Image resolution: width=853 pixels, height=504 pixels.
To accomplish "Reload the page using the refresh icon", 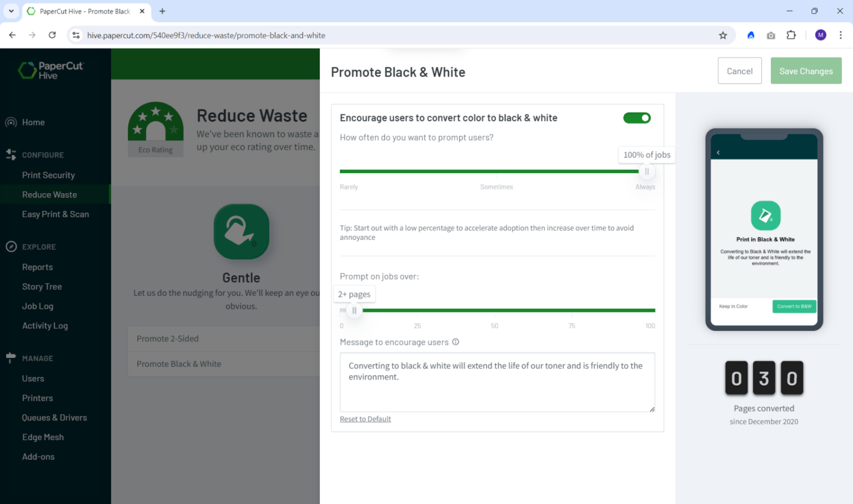I will click(x=52, y=36).
